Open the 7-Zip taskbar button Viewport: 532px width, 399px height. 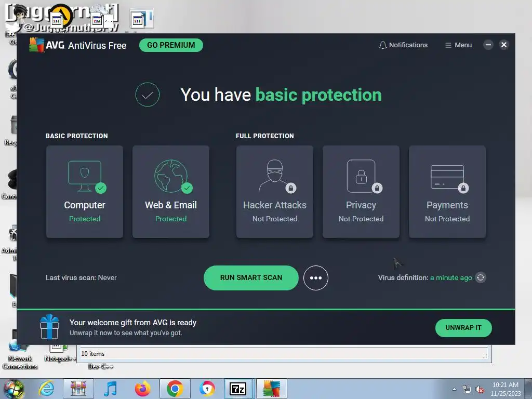pyautogui.click(x=238, y=389)
